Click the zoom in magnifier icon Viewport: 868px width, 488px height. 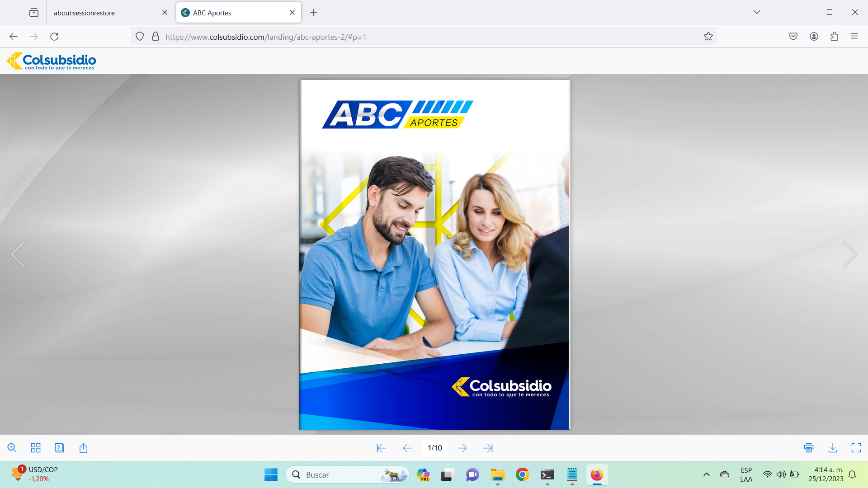pos(12,448)
